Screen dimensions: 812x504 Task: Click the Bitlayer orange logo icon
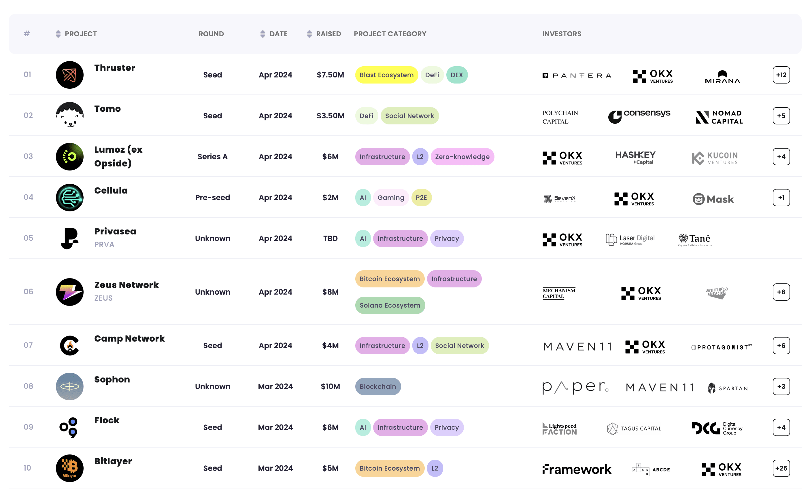[69, 468]
